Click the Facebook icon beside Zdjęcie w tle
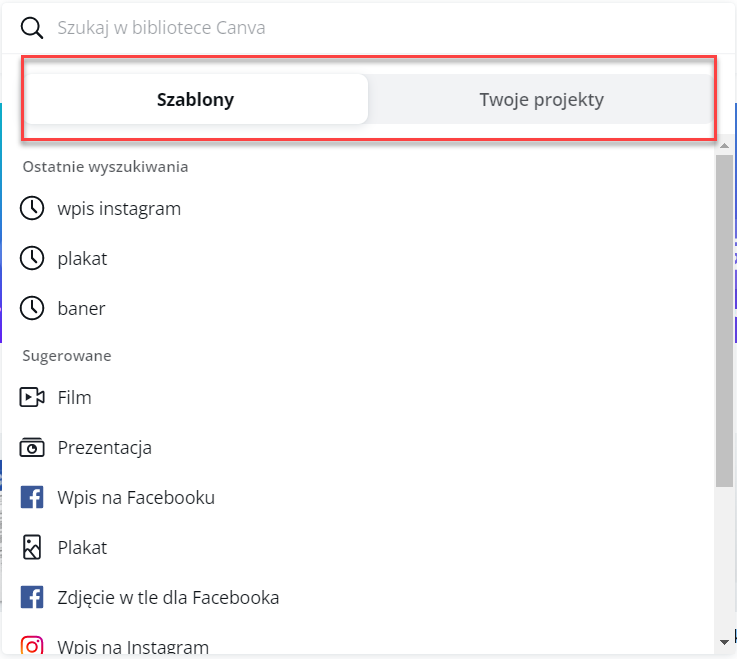Viewport: 737px width, 659px height. point(32,598)
